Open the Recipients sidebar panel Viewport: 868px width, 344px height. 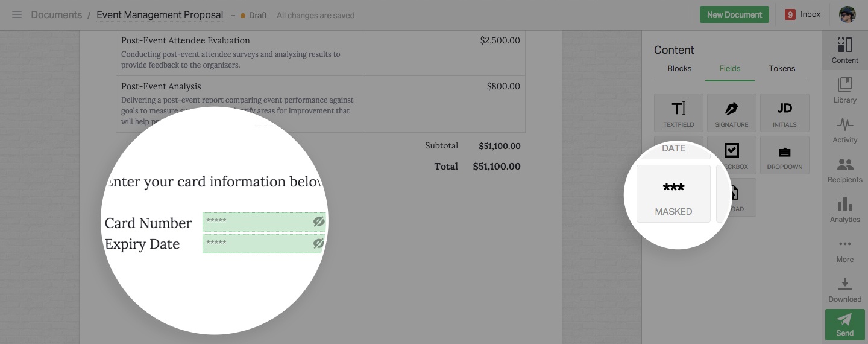coord(844,170)
